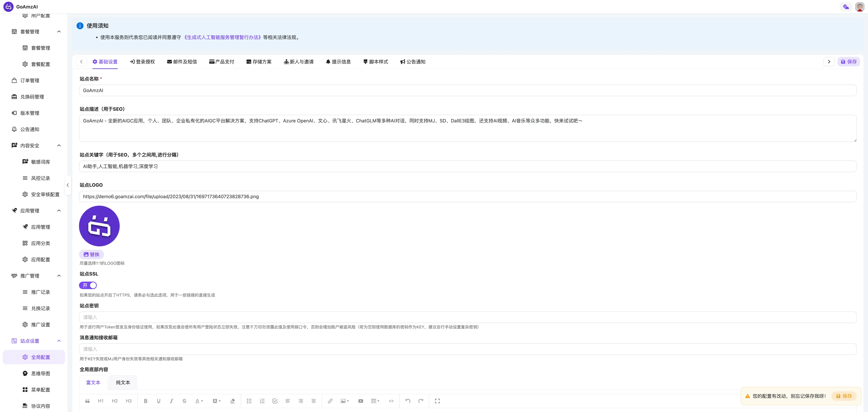Click the 站点名称 input field
Image resolution: width=868 pixels, height=412 pixels.
coord(468,90)
